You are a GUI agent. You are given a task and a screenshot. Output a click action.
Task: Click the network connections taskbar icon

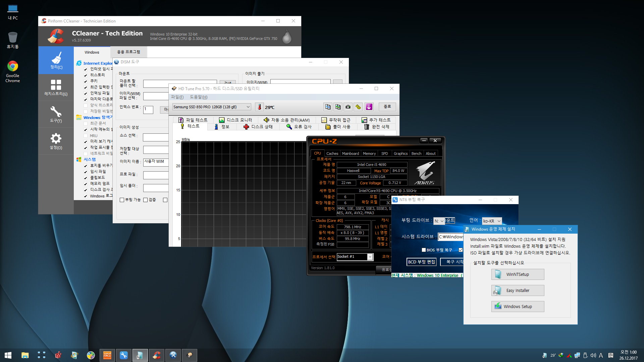click(42, 355)
